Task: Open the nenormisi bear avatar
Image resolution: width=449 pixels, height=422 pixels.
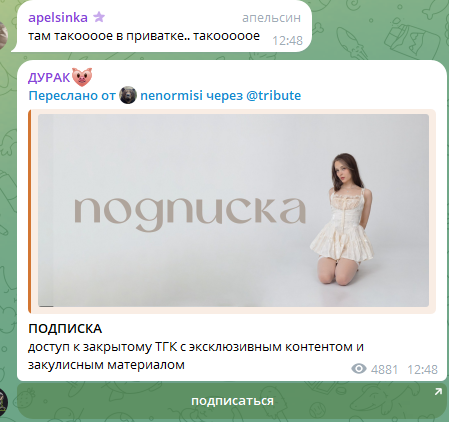Action: 128,95
